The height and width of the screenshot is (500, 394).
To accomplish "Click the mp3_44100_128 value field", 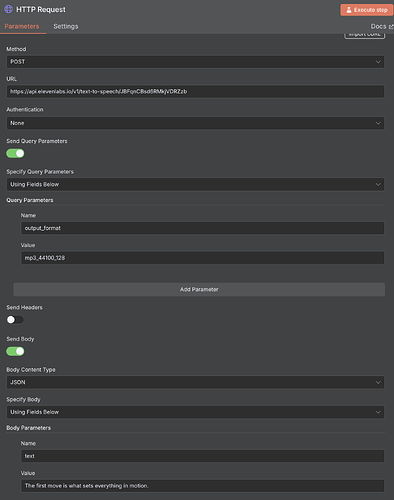I will pyautogui.click(x=203, y=258).
